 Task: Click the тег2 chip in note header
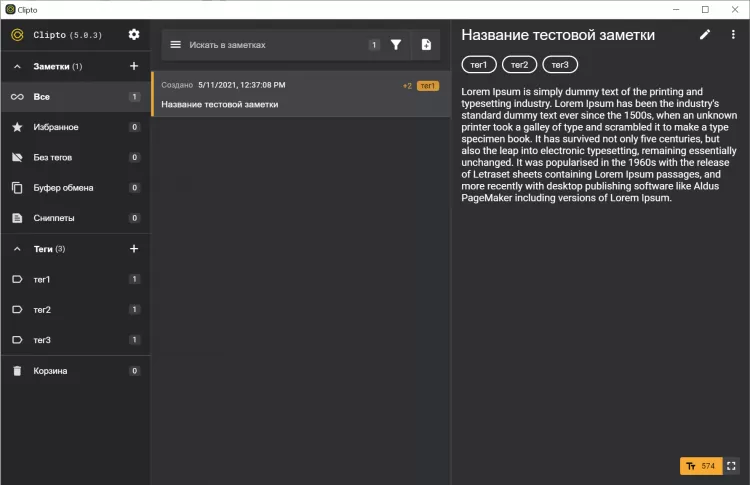click(x=519, y=65)
